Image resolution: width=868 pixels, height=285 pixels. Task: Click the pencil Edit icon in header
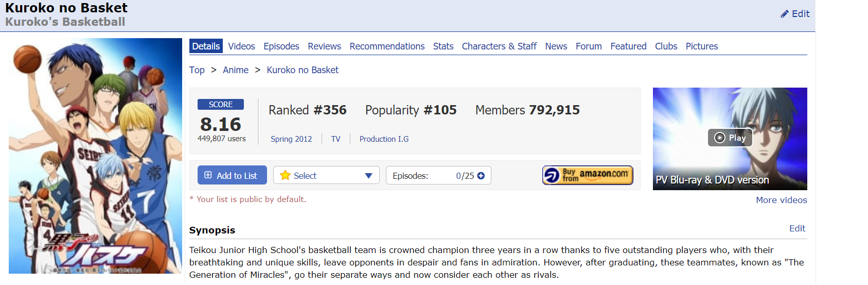point(785,14)
